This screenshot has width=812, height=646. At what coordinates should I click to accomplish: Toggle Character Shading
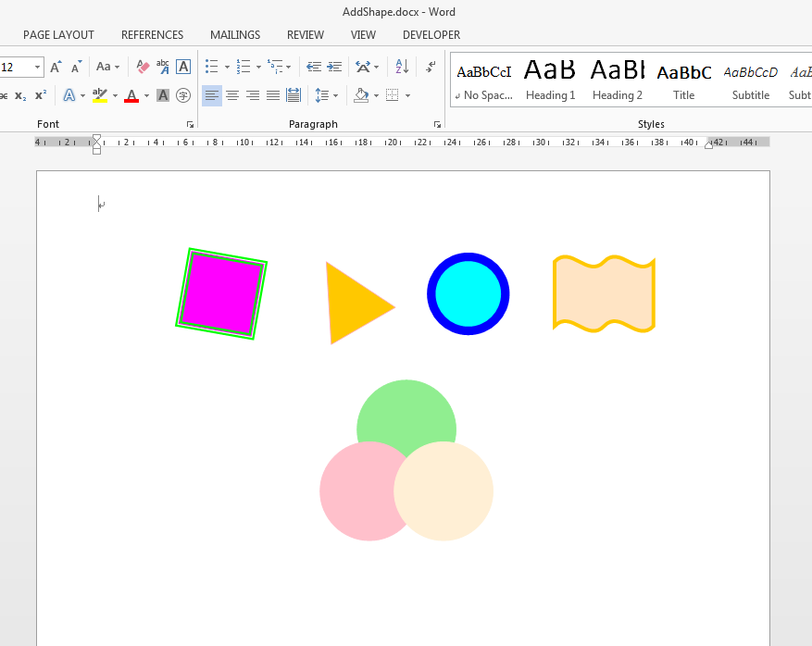pyautogui.click(x=163, y=95)
